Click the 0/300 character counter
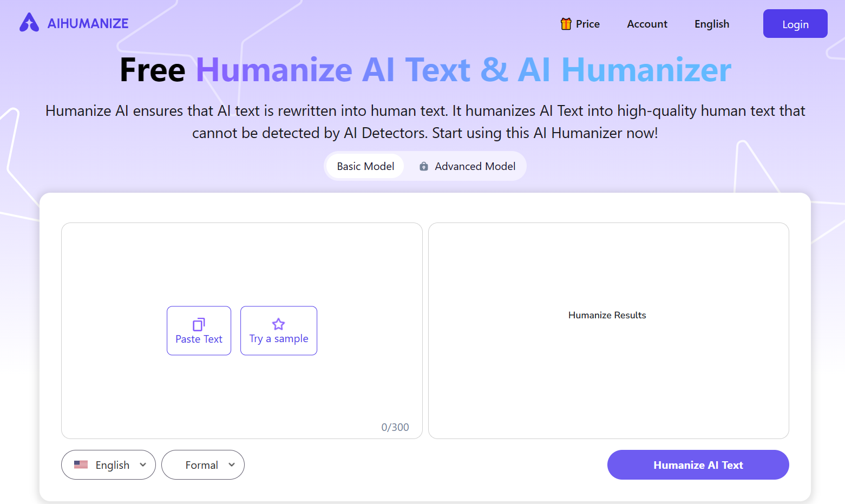This screenshot has height=504, width=845. coord(395,427)
